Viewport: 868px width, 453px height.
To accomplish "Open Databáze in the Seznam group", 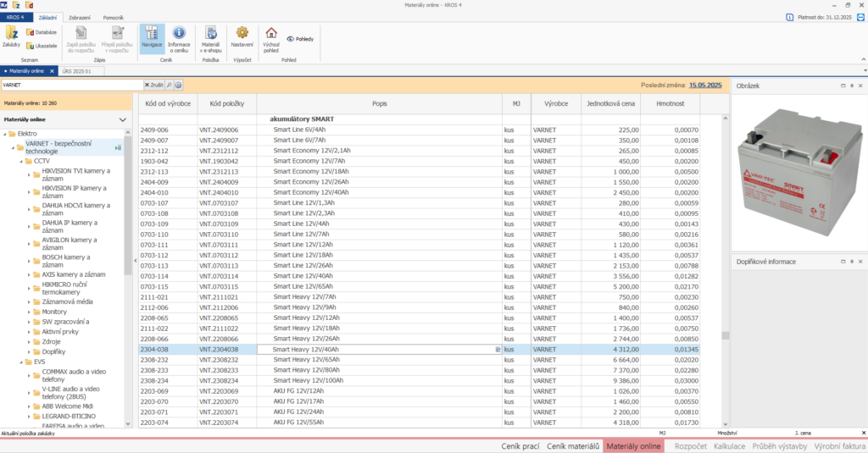I will (42, 32).
